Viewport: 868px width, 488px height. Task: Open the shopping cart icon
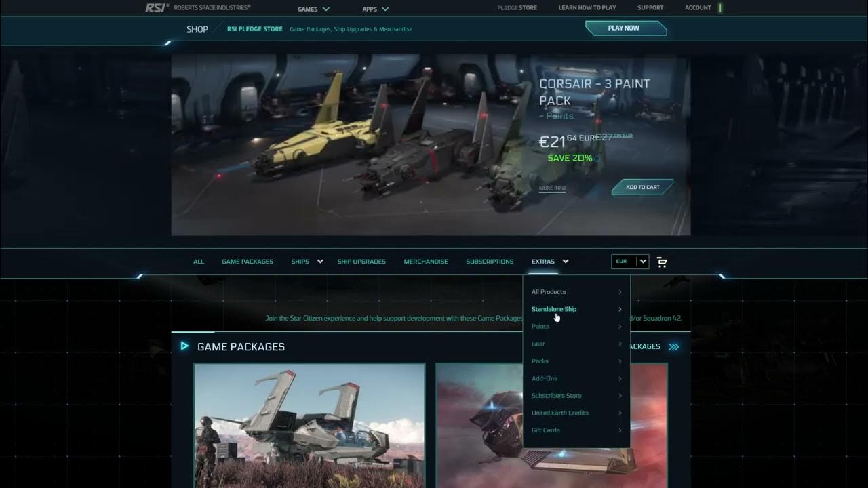click(x=663, y=262)
